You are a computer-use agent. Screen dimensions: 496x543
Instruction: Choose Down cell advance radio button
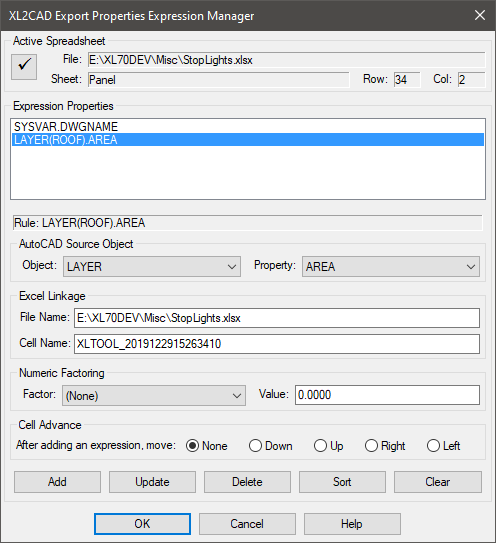[x=271, y=446]
